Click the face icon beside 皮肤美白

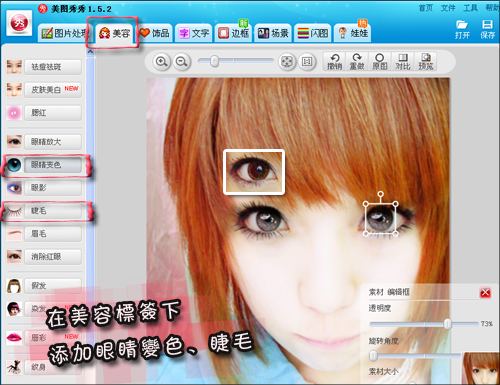14,90
